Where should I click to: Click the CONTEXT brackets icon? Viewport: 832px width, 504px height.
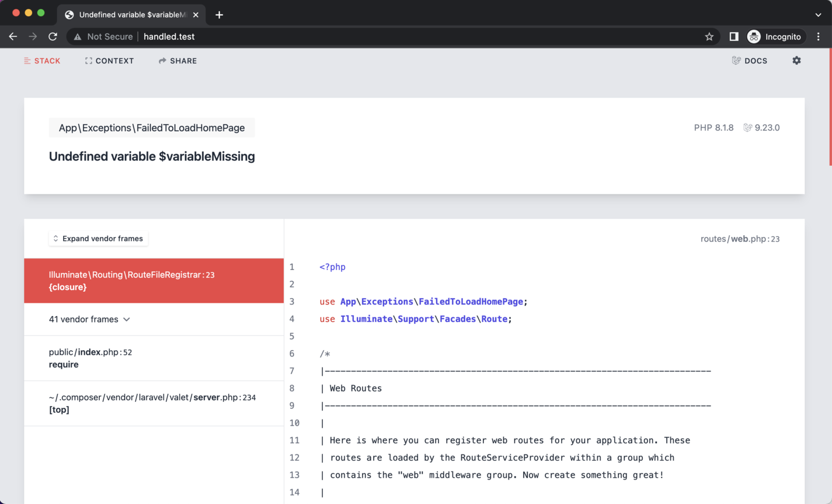pos(89,60)
